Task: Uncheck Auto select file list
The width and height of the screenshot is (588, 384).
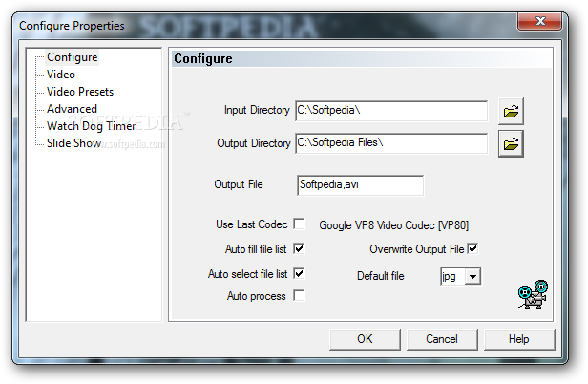Action: coord(299,273)
